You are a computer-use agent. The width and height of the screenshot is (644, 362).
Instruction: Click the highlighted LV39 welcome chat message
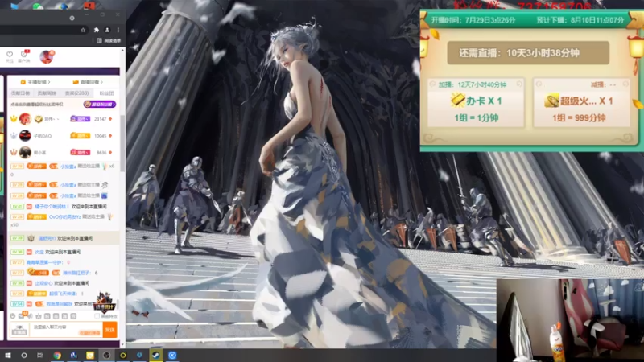[x=64, y=238]
